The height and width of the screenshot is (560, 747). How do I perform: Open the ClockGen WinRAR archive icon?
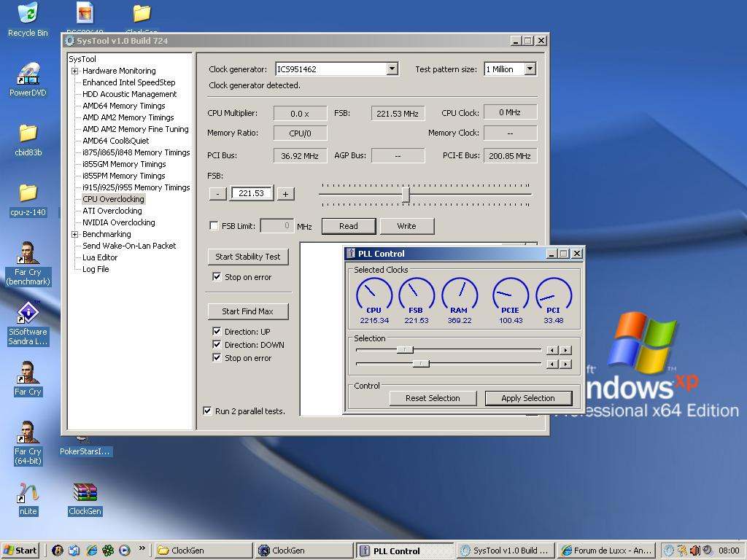[85, 499]
